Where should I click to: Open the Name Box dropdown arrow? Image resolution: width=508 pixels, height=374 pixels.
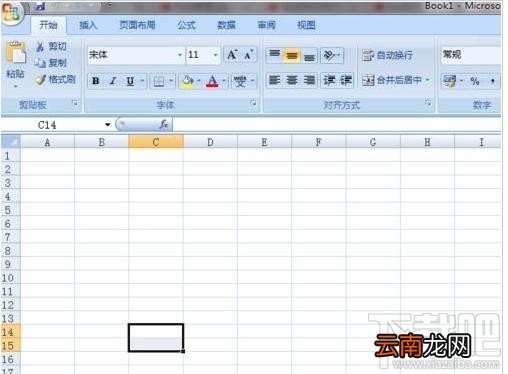107,125
